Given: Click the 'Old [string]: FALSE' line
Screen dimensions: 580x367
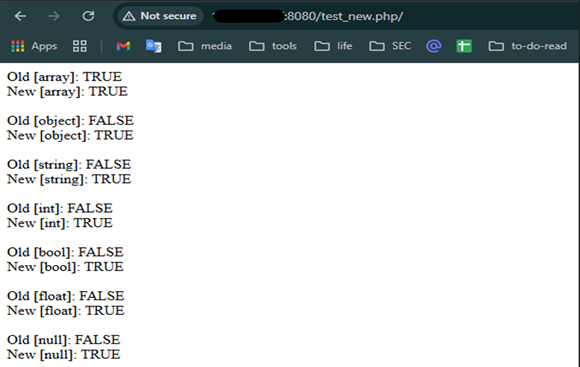Looking at the screenshot, I should (69, 165).
